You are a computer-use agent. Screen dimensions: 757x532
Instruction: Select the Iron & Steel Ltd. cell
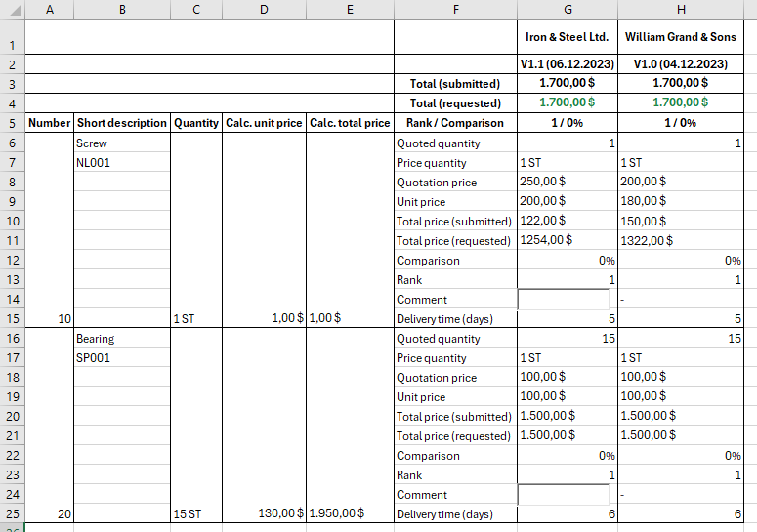(x=567, y=37)
